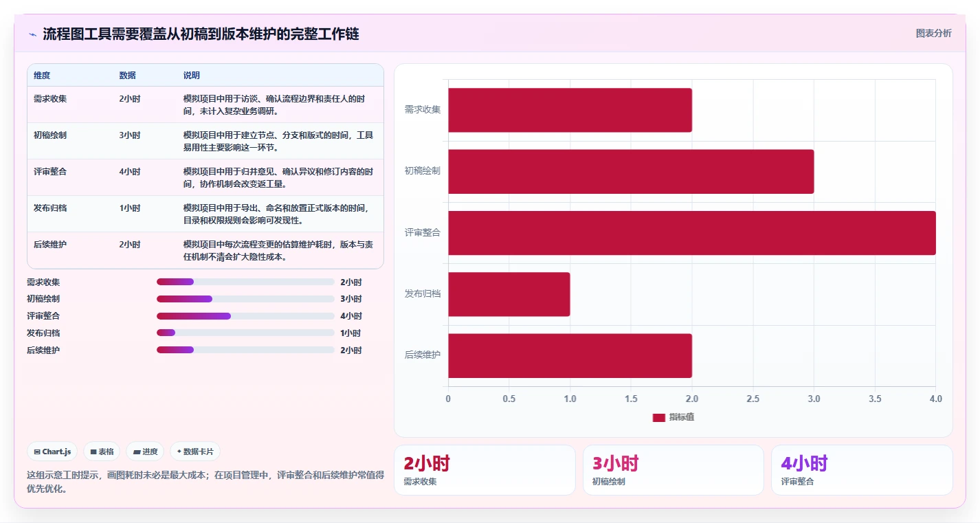The width and height of the screenshot is (980, 523).
Task: Click the 需求收集 bar in chart
Action: (570, 110)
